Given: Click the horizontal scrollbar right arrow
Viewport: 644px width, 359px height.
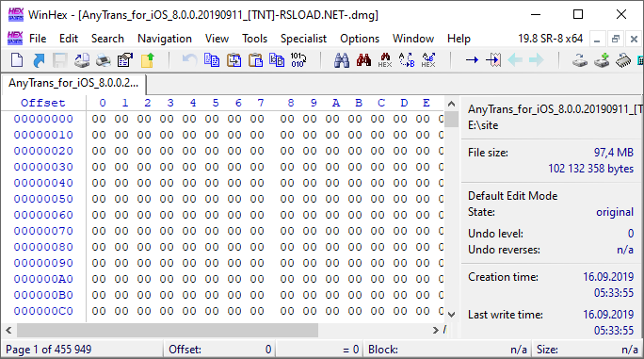Looking at the screenshot, I should [436, 330].
